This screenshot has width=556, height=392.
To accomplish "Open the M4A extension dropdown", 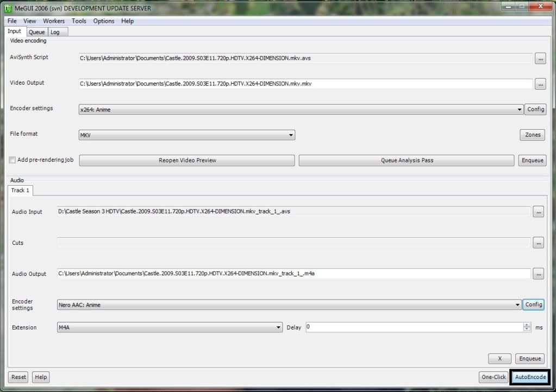I will (x=279, y=327).
